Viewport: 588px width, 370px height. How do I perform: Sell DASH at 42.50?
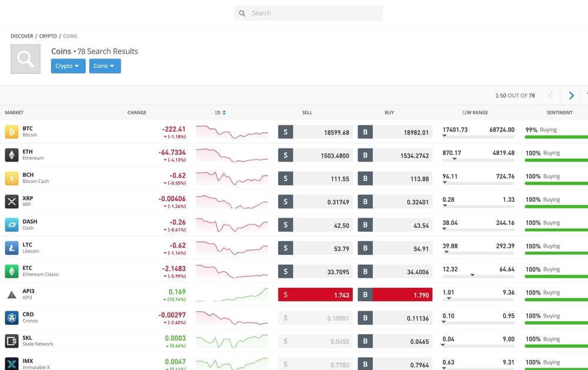(x=315, y=225)
